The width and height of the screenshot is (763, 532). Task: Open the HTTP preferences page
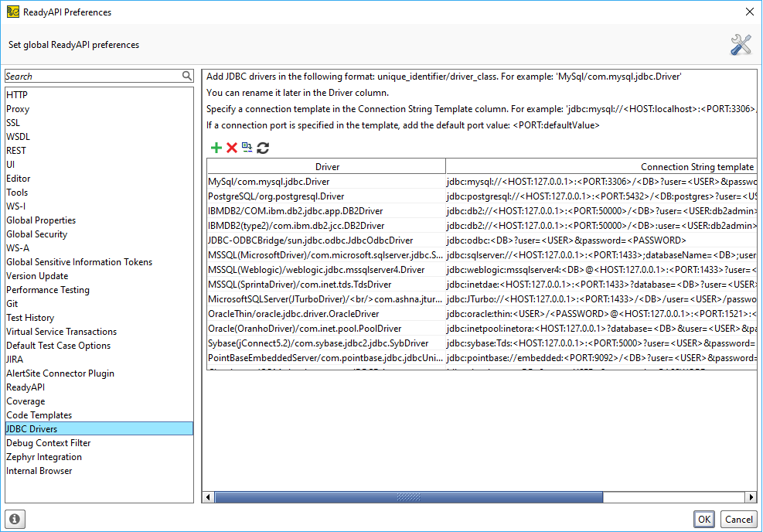[x=99, y=95]
